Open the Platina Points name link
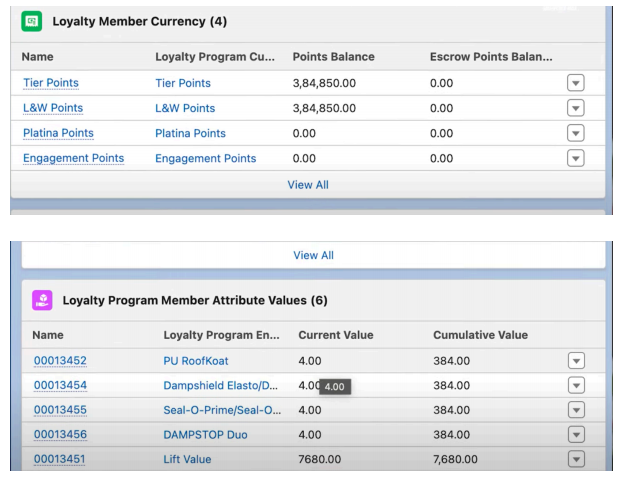 58,133
